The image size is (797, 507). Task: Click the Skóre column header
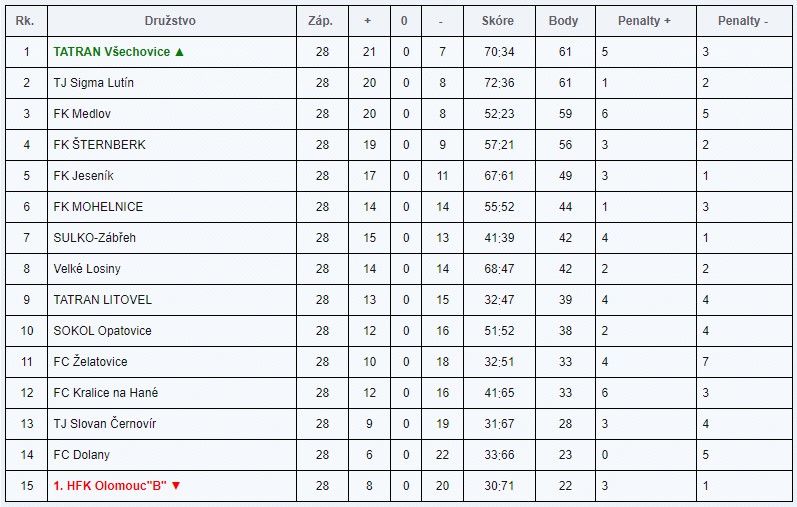click(x=497, y=21)
